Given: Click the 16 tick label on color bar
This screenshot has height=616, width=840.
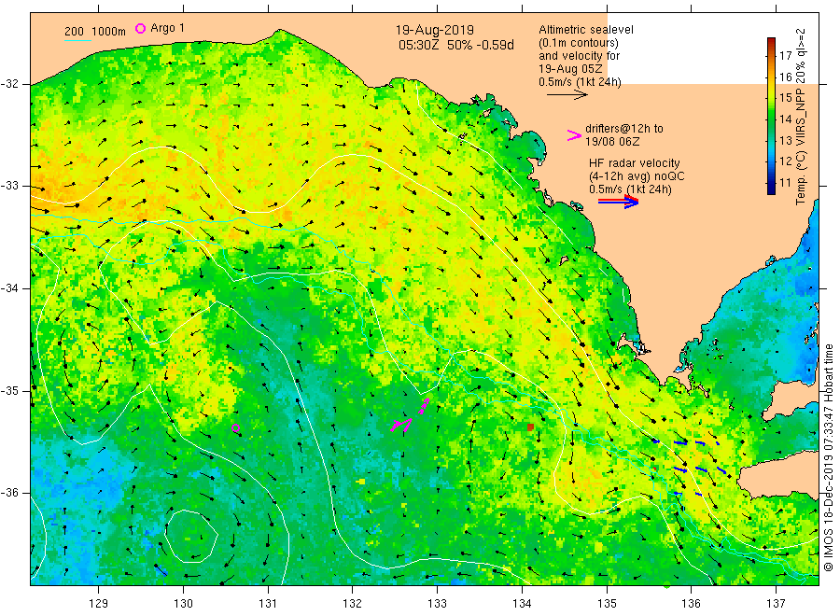Looking at the screenshot, I should click(x=785, y=77).
